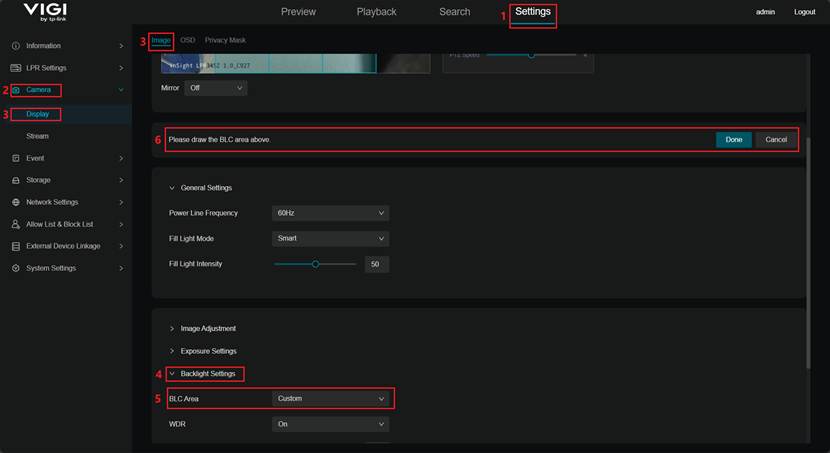
Task: Click the admin account link
Action: tap(765, 12)
